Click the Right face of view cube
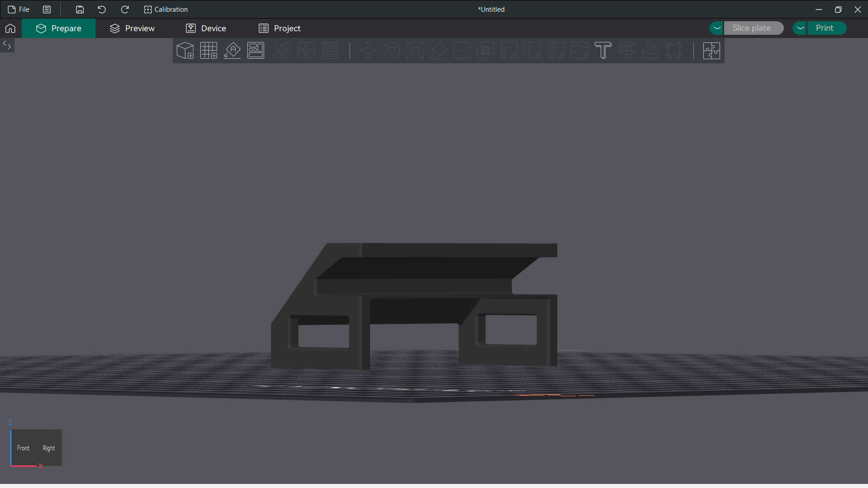The height and width of the screenshot is (488, 868). [49, 448]
